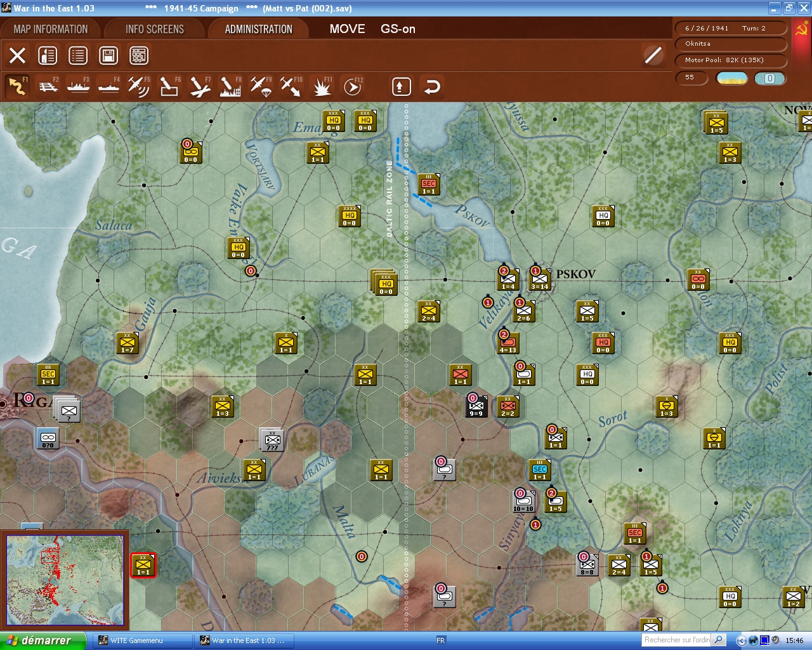This screenshot has height=650, width=812.
Task: Click the white X icon in Administration bar
Action: pos(17,55)
